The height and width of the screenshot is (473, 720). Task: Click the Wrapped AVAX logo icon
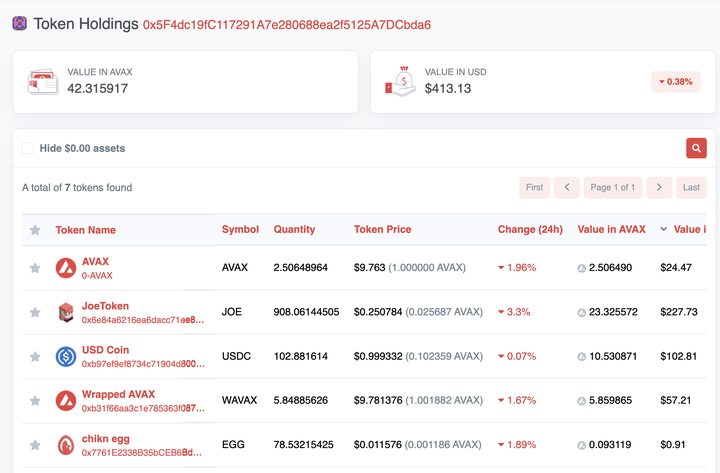tap(66, 400)
